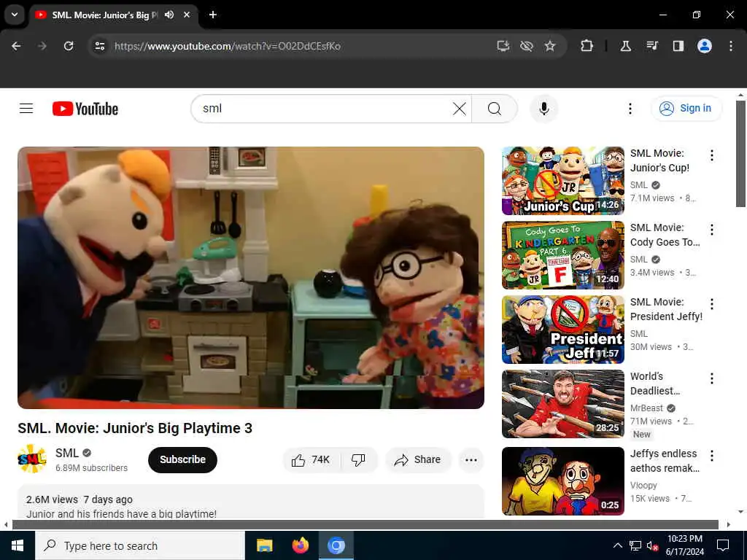Open Windows notification center
This screenshot has height=560, width=747.
click(723, 545)
